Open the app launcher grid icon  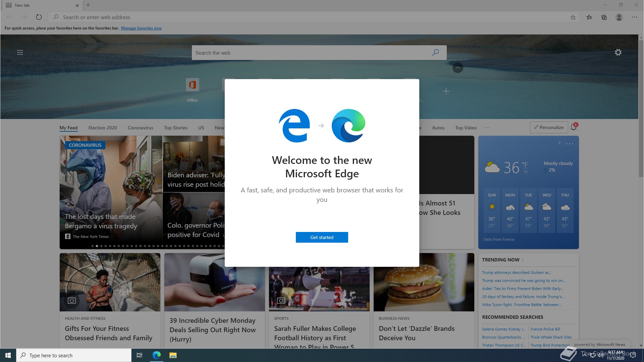click(20, 52)
